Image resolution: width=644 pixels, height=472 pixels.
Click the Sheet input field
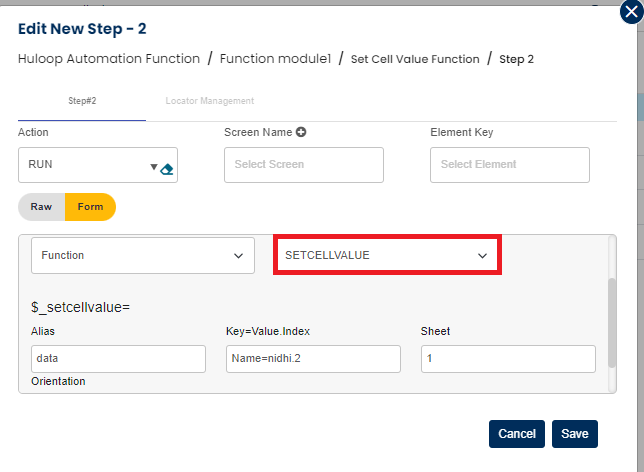[507, 358]
